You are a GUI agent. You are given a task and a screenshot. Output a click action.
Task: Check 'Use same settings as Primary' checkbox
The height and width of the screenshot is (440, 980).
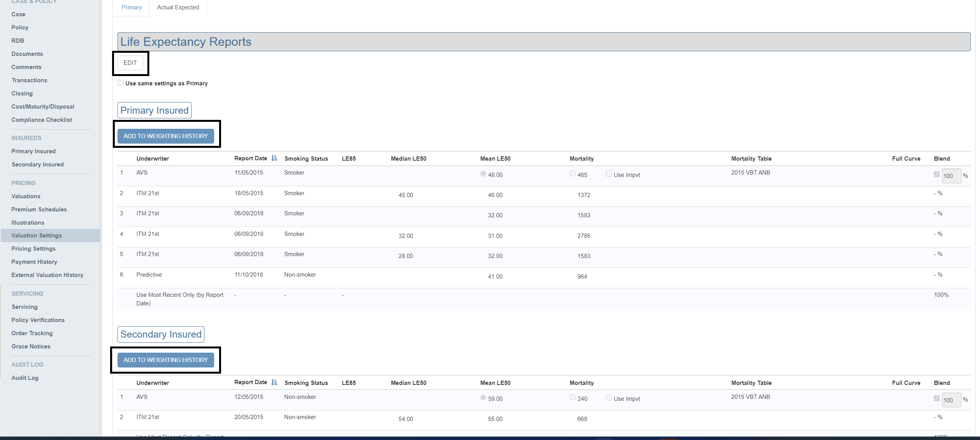121,83
